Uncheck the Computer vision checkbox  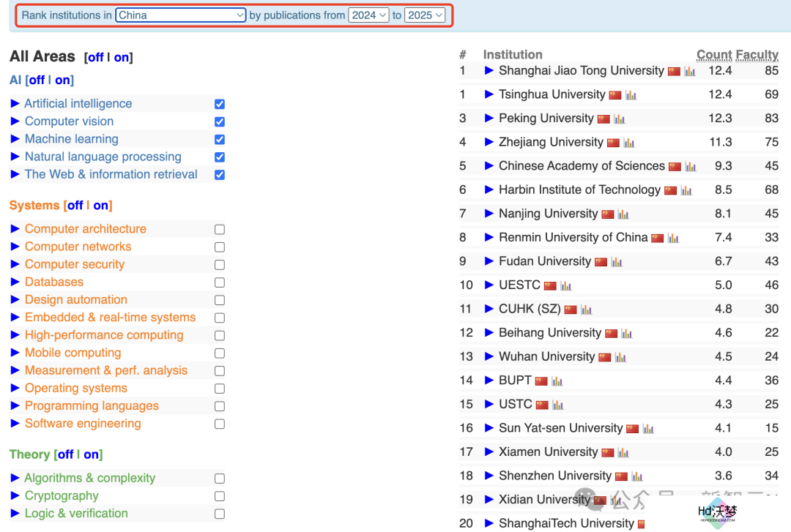pyautogui.click(x=220, y=121)
